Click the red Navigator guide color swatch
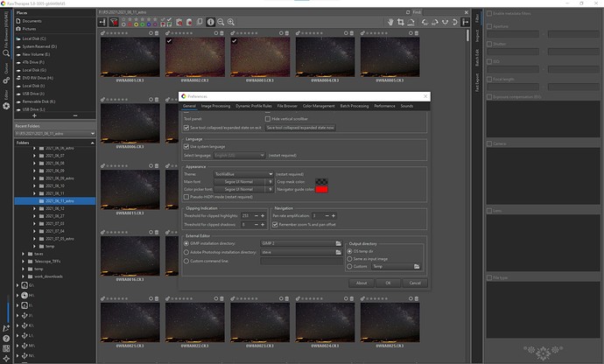Screen dimensions: 604x364 point(321,188)
